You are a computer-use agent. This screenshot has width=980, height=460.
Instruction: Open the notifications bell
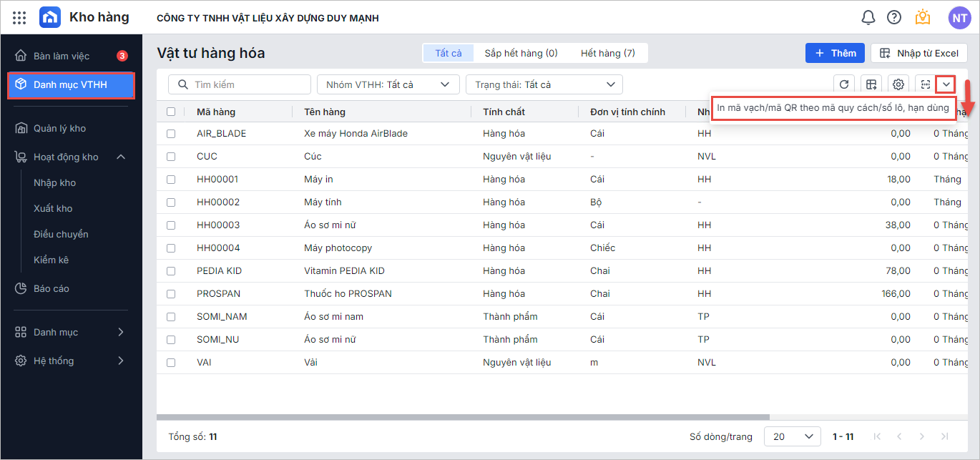tap(868, 17)
